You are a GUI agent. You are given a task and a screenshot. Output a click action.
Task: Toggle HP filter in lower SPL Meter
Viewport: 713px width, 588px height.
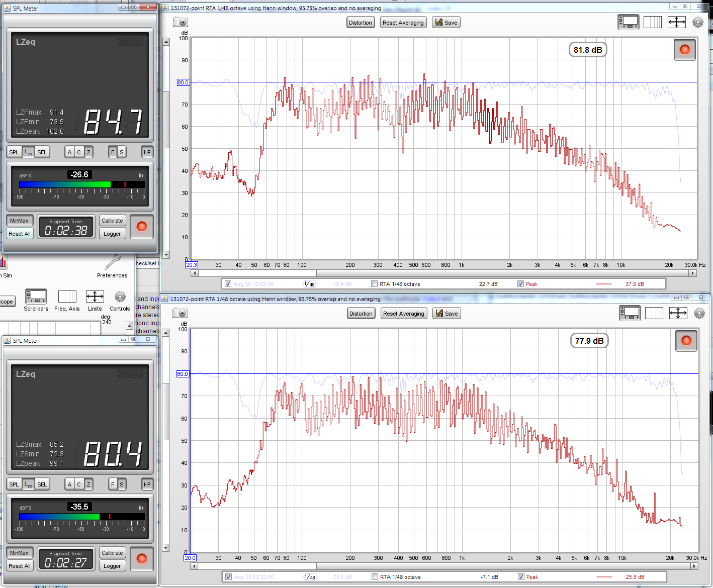tap(147, 484)
